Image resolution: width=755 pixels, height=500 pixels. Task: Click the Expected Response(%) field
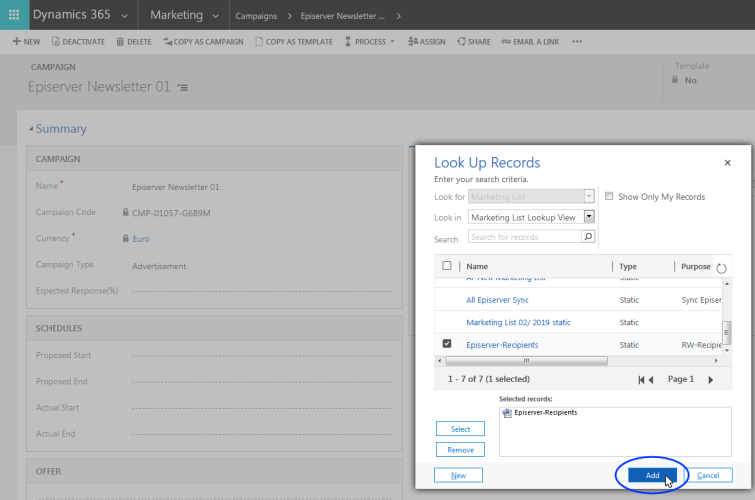coord(261,291)
